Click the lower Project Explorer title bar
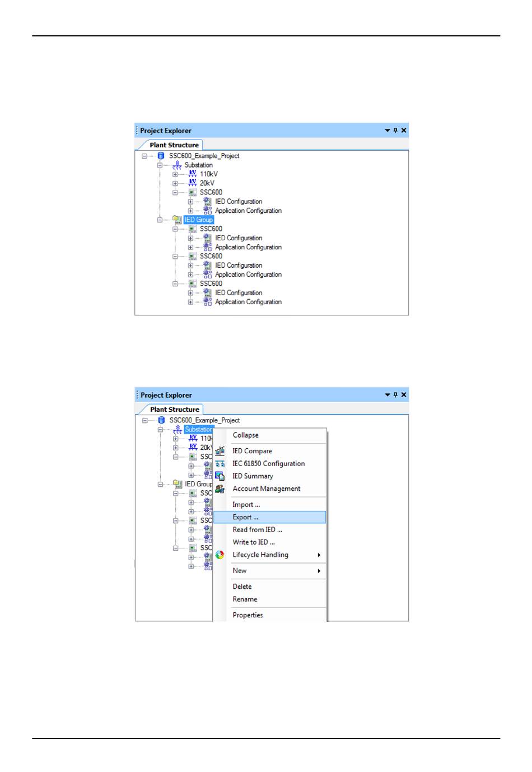The height and width of the screenshot is (772, 532). [272, 395]
